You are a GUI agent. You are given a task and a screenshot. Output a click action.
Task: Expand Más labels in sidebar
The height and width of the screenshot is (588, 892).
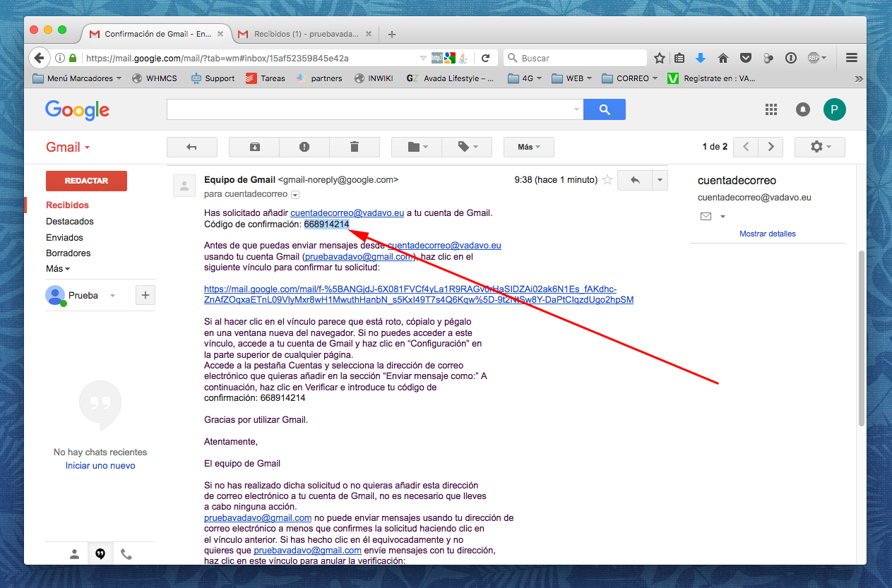(58, 268)
